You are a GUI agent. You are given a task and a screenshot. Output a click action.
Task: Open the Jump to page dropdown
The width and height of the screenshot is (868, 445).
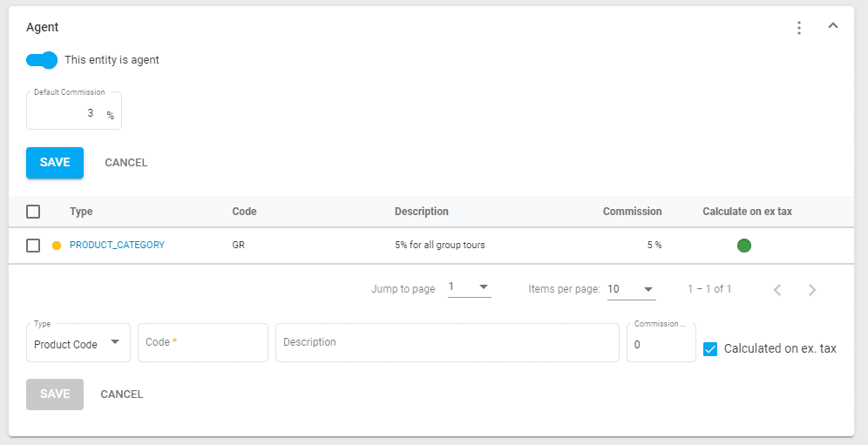[470, 287]
